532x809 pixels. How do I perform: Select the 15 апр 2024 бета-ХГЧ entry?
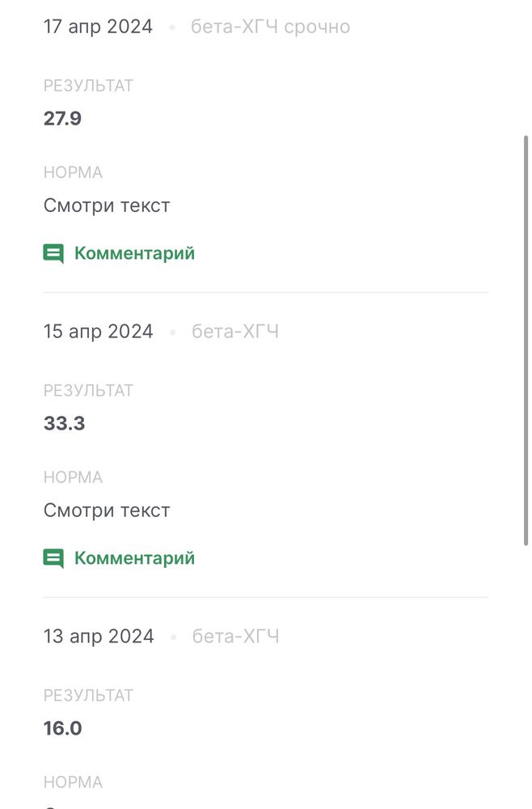(x=235, y=331)
